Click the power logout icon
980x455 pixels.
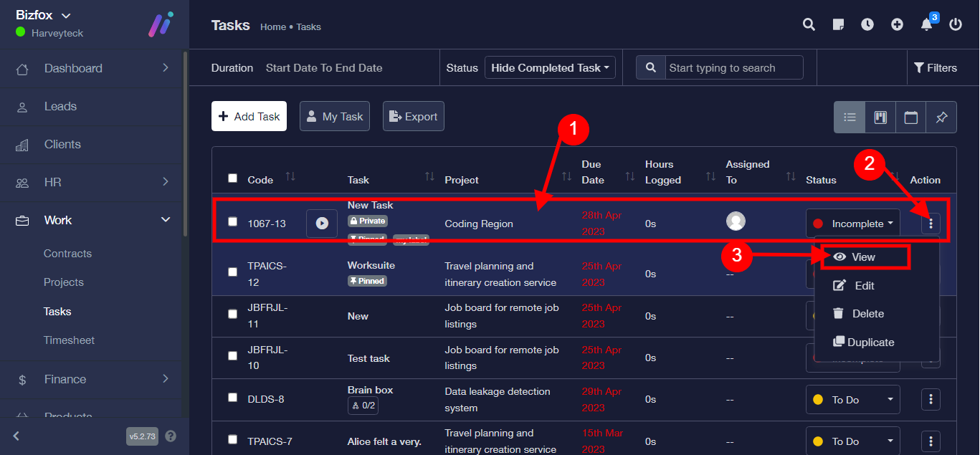pos(956,24)
